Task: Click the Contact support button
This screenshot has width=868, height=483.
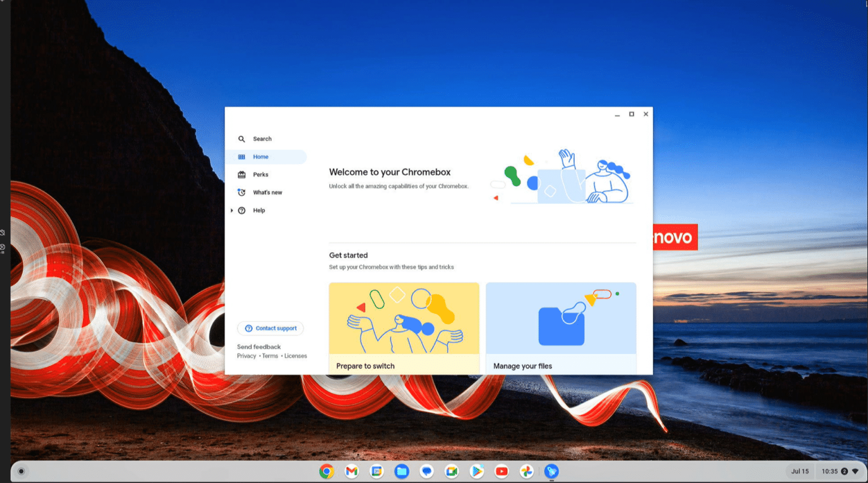Action: tap(270, 328)
